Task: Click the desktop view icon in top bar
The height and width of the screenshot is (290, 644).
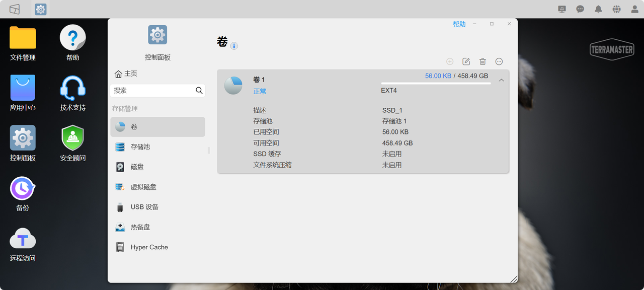Action: pyautogui.click(x=15, y=9)
